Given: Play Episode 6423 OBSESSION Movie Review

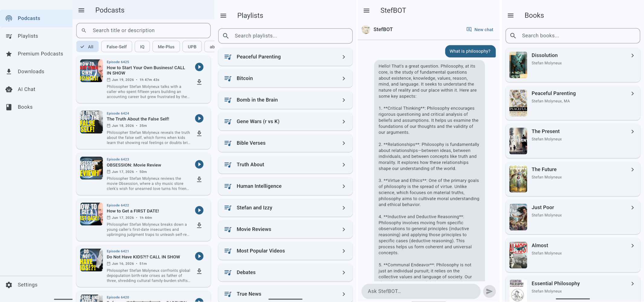Looking at the screenshot, I should (199, 164).
